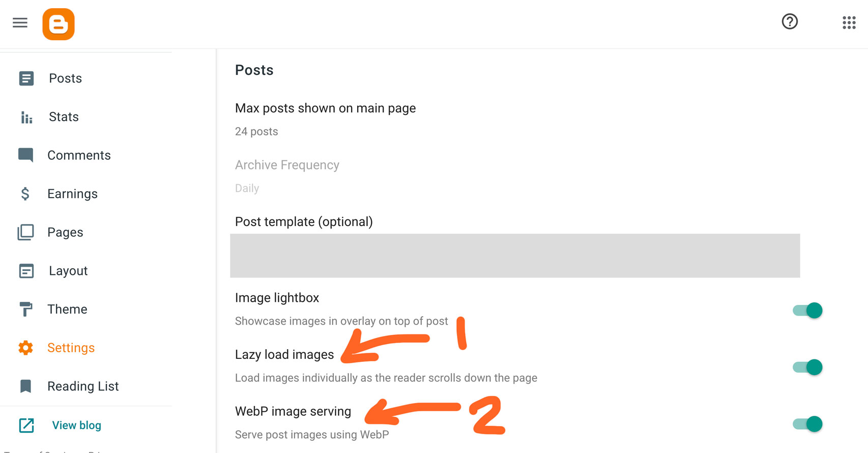This screenshot has height=453, width=868.
Task: Open the Google apps grid
Action: pos(849,22)
